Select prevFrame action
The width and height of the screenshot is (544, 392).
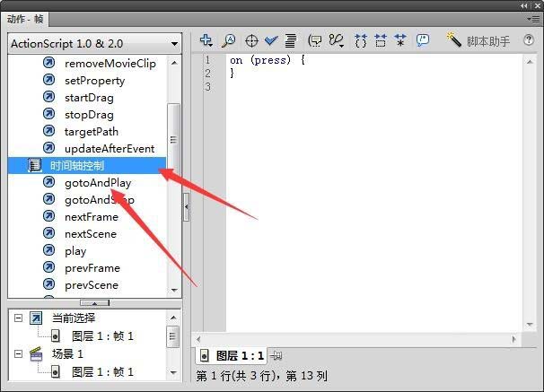[92, 268]
